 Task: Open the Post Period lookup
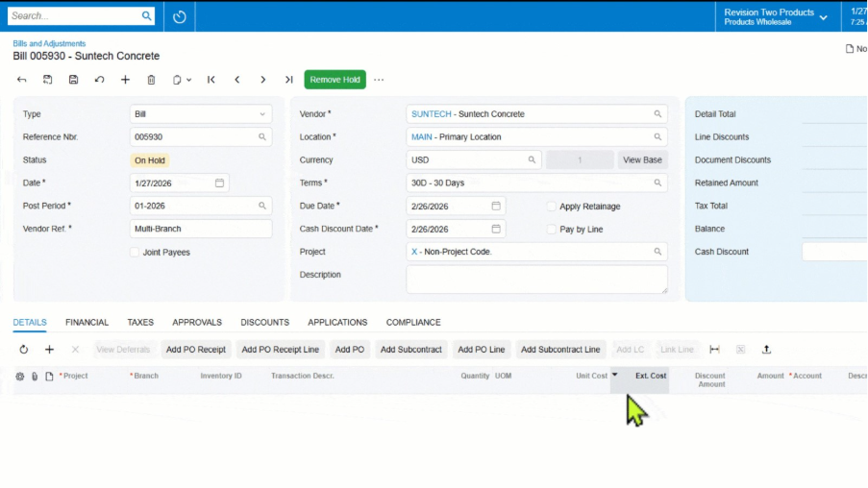click(262, 206)
